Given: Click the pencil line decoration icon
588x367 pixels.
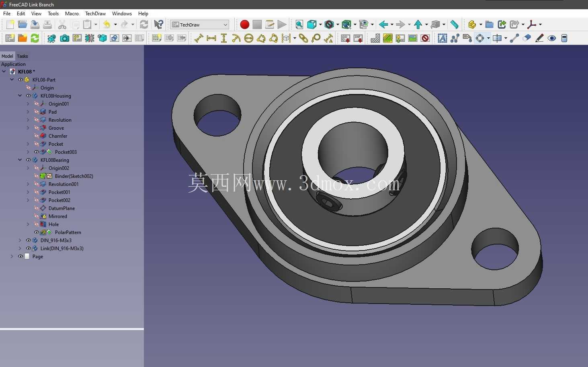Looking at the screenshot, I should pyautogui.click(x=539, y=38).
